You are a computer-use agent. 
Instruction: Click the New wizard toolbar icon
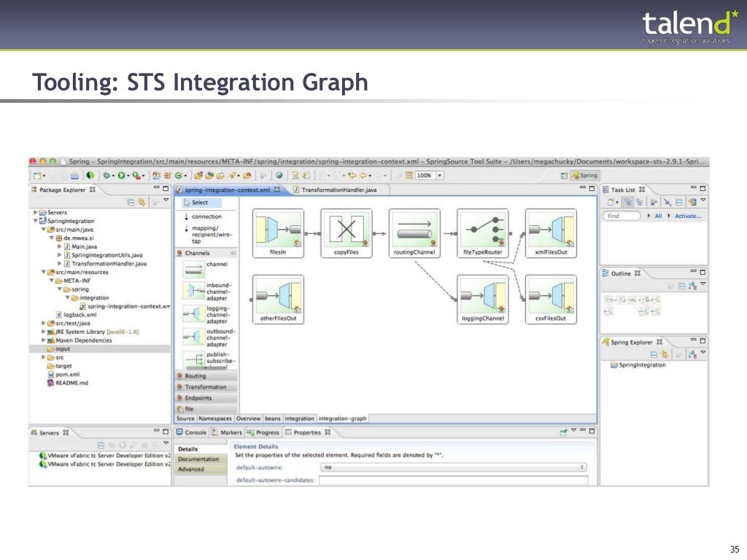click(x=38, y=176)
